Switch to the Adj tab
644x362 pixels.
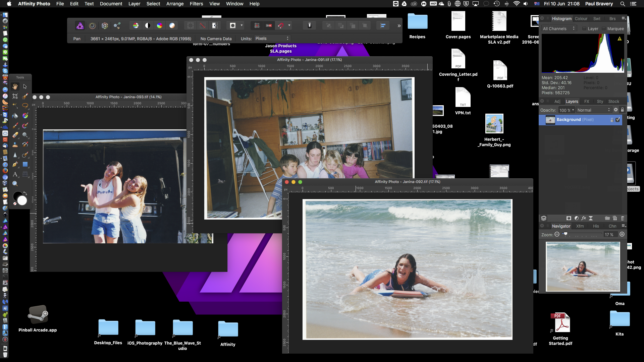[557, 102]
